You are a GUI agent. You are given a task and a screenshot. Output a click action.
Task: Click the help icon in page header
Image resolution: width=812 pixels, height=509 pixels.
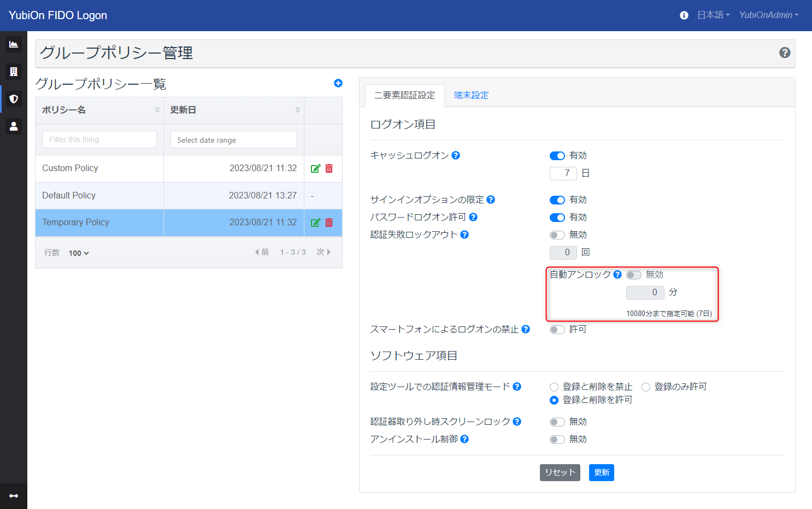(785, 52)
